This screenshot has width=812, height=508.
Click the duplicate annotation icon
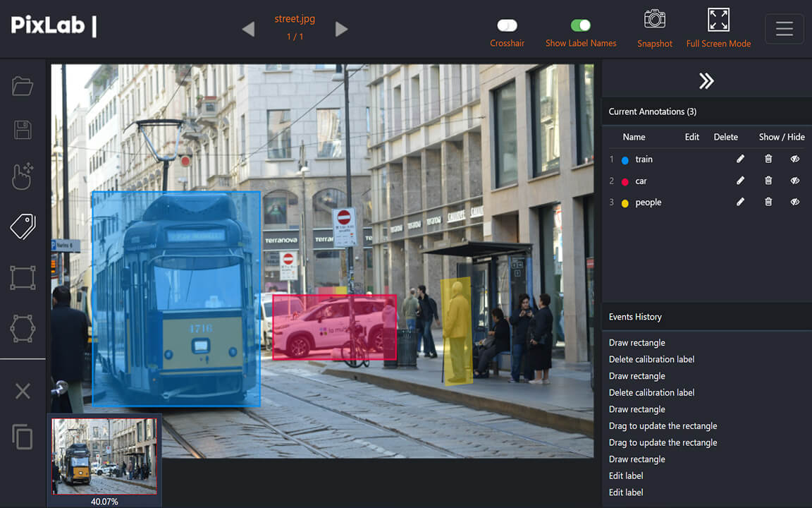point(22,437)
